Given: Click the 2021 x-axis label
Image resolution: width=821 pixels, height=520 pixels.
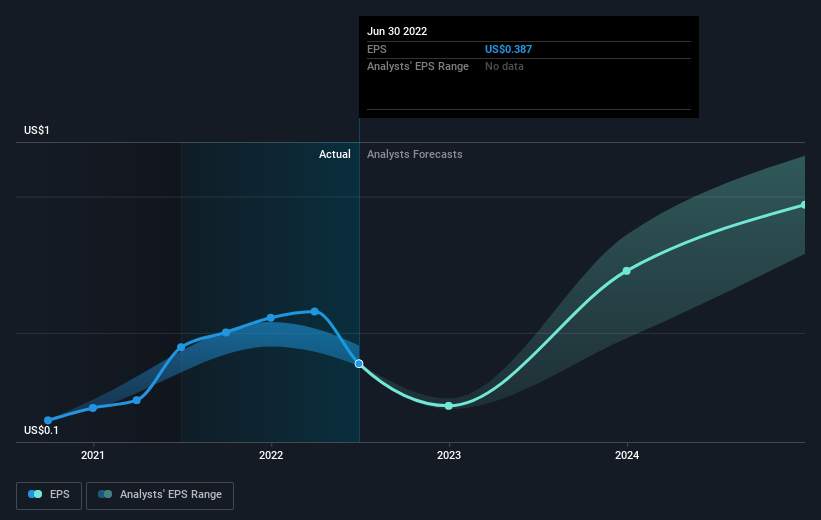Looking at the screenshot, I should pos(93,455).
